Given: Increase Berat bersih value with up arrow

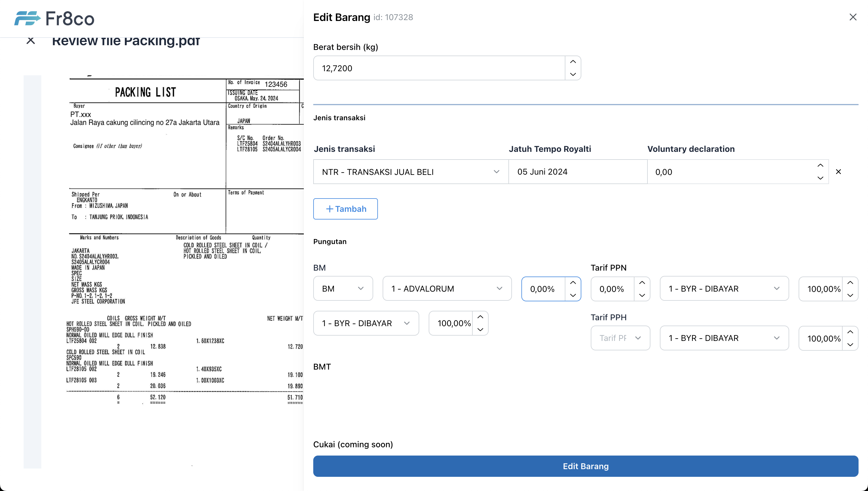Looking at the screenshot, I should coord(573,62).
